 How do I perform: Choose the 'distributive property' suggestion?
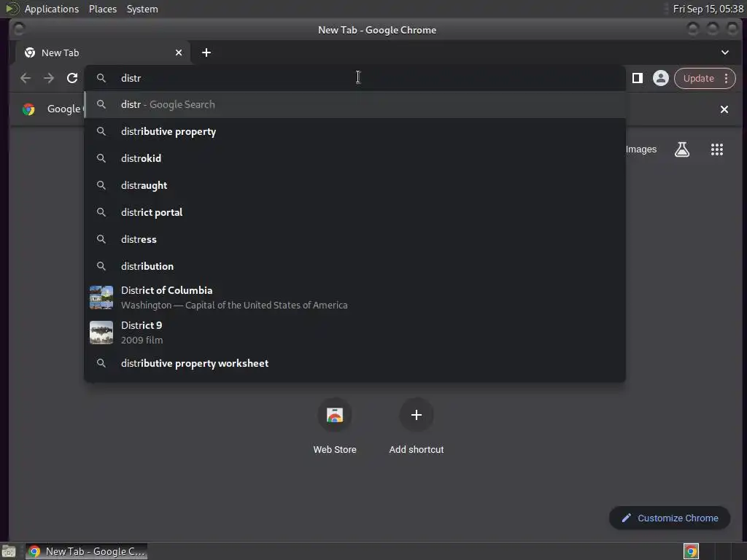355,131
